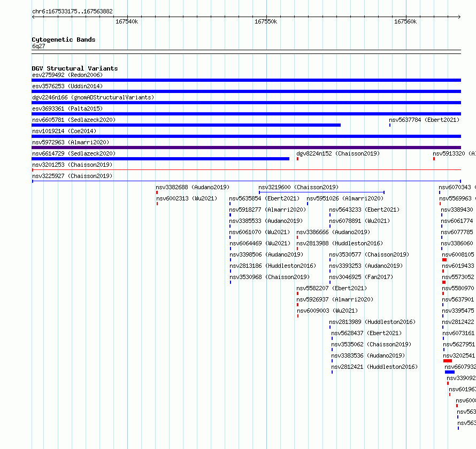The height and width of the screenshot is (449, 476).
Task: Click nsv6064469 (Wu2021) label
Action: (x=260, y=243)
